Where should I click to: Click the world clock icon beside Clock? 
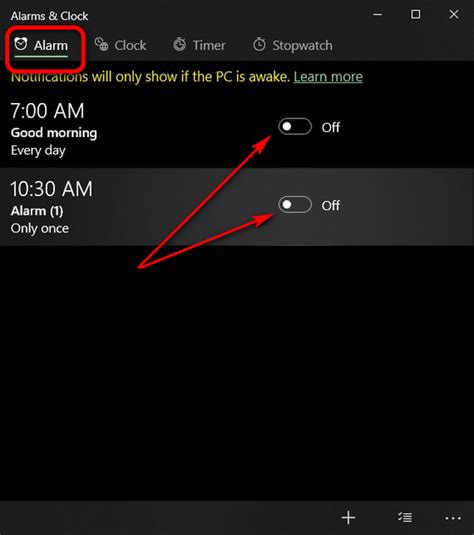coord(101,44)
